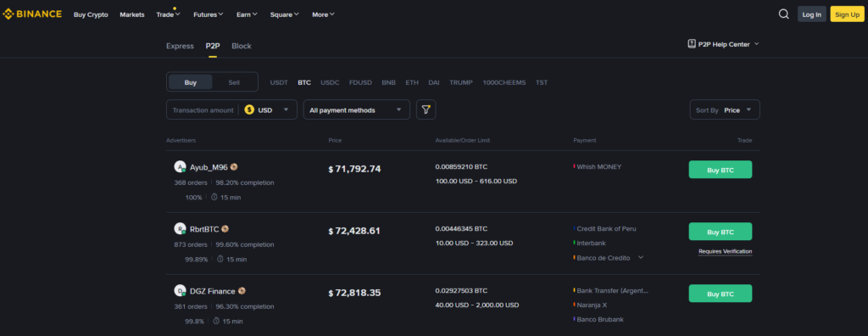Click the clock icon in Ayub_M96 row

[214, 197]
